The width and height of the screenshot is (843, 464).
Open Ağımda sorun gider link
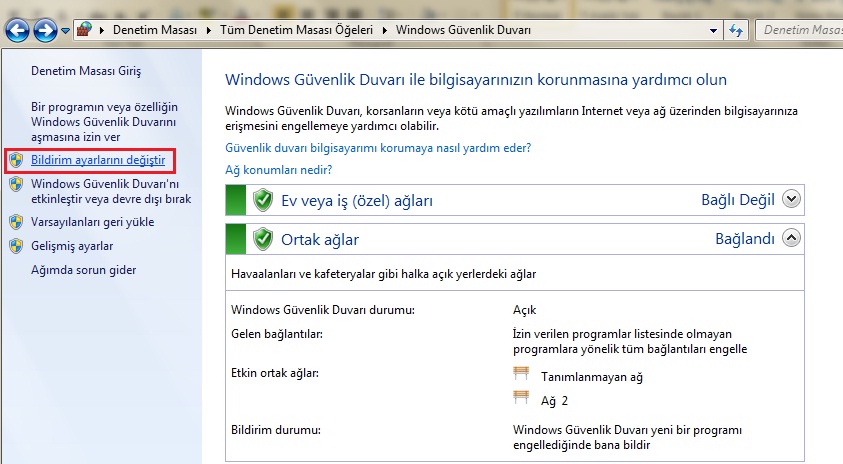tap(83, 270)
